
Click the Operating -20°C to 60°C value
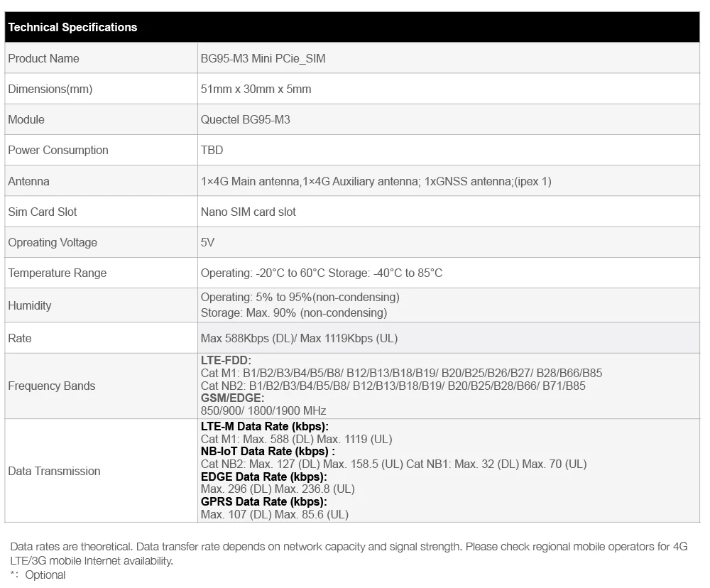(x=322, y=273)
